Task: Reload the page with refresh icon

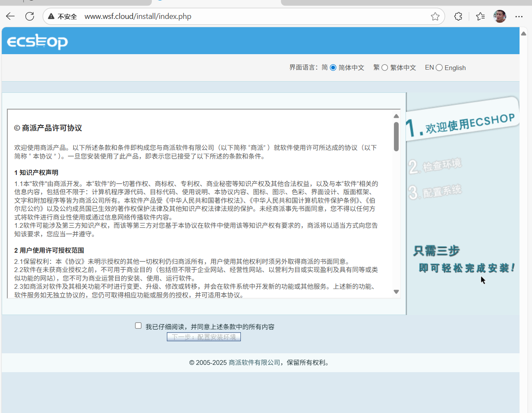Action: click(x=30, y=16)
